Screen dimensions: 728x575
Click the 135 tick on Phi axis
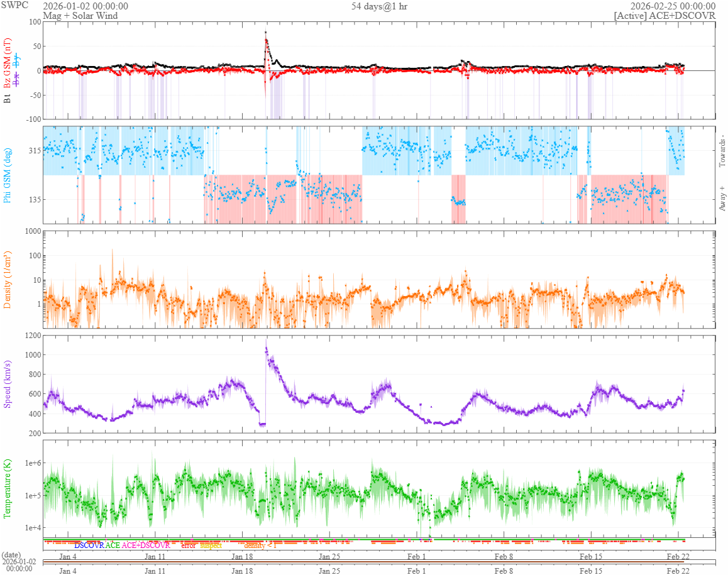point(35,200)
